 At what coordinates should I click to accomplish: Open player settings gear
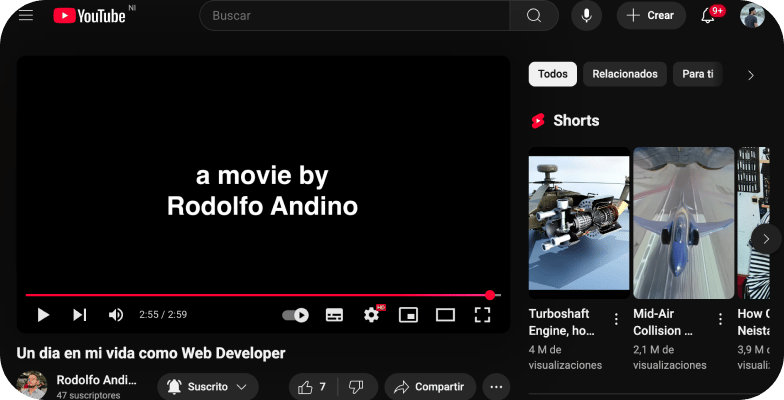[371, 315]
